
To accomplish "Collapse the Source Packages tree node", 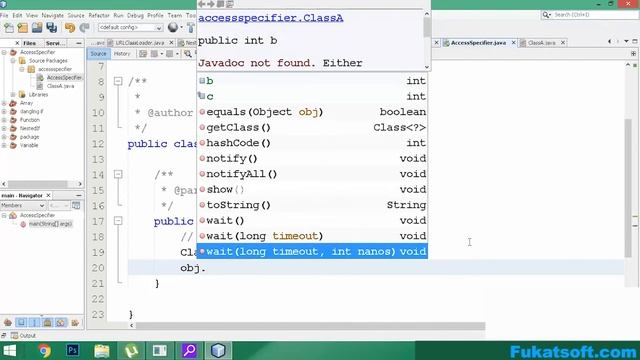I will click(13, 60).
